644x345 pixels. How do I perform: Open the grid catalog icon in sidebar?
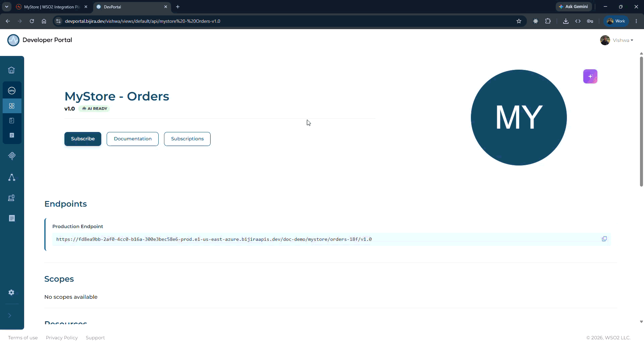(12, 106)
